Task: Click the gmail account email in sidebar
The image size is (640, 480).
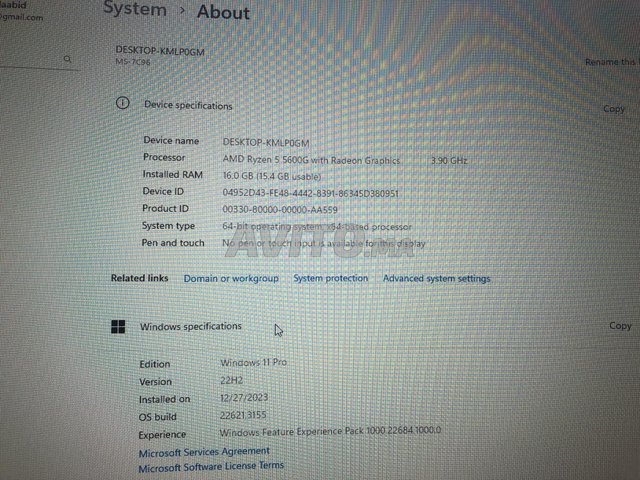Action: point(22,18)
